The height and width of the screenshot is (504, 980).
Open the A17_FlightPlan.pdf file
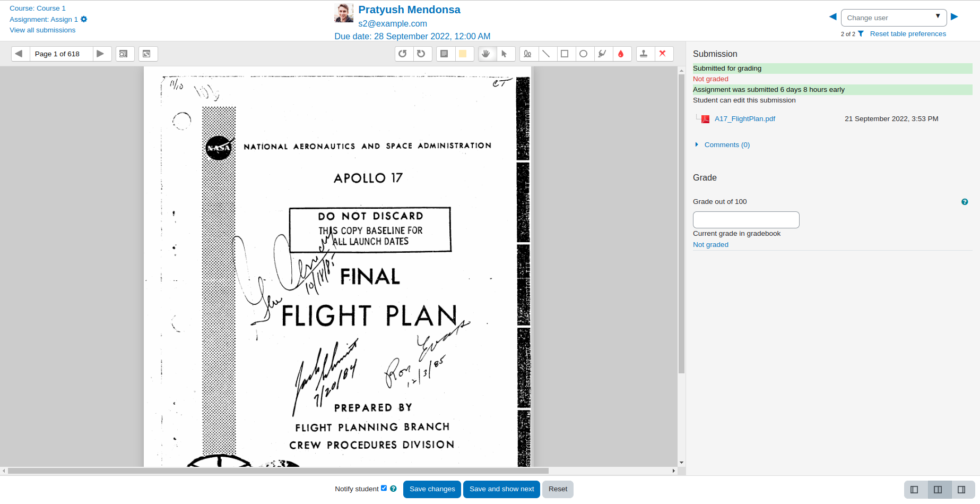(744, 119)
